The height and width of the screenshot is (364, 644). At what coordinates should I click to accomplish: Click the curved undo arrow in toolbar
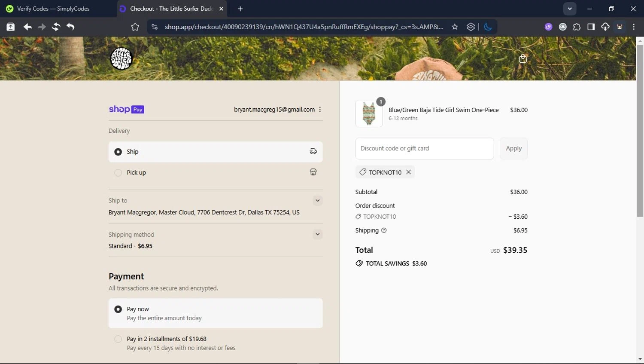(70, 27)
